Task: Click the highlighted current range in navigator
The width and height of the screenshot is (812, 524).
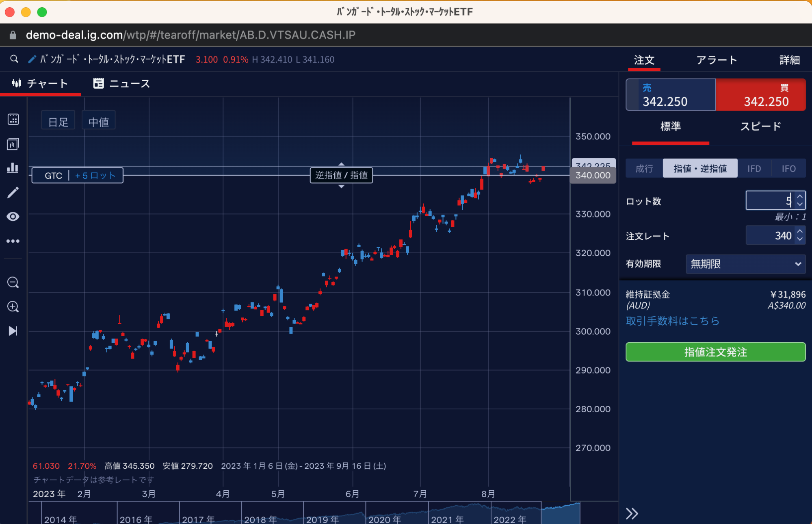Action: pyautogui.click(x=561, y=513)
